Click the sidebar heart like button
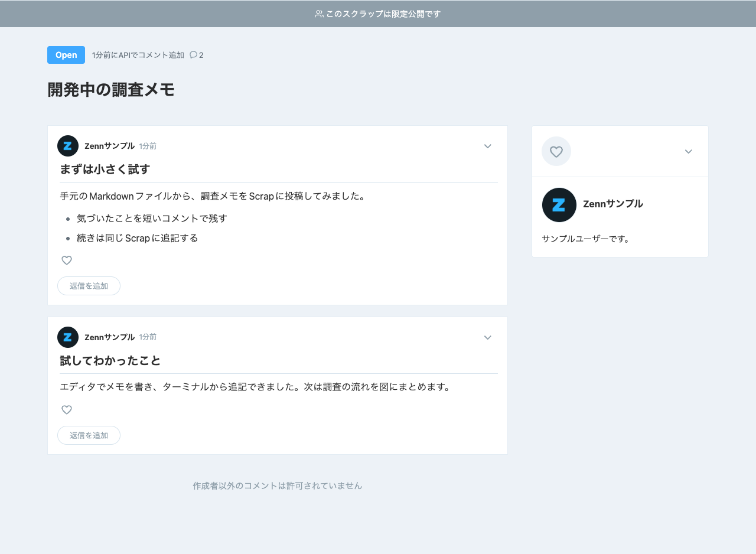This screenshot has height=554, width=756. [x=556, y=151]
